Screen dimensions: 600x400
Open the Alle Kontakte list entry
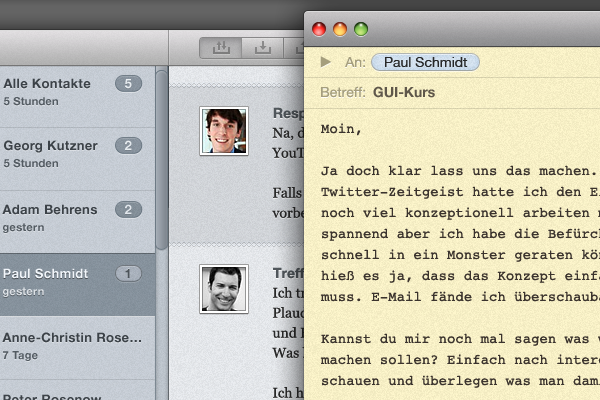(77, 96)
